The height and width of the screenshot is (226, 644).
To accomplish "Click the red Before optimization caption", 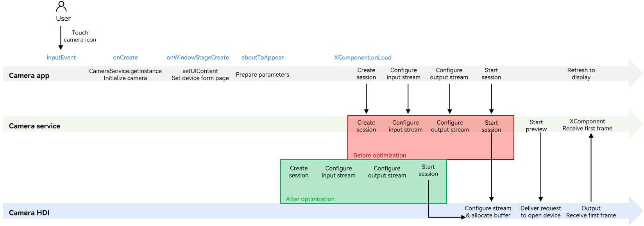I will point(379,155).
